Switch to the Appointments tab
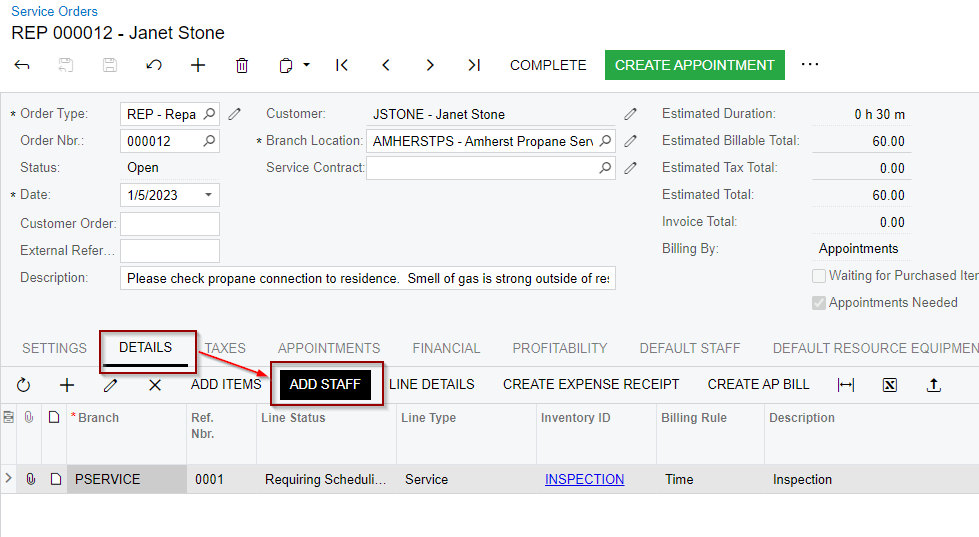The image size is (979, 537). click(329, 348)
